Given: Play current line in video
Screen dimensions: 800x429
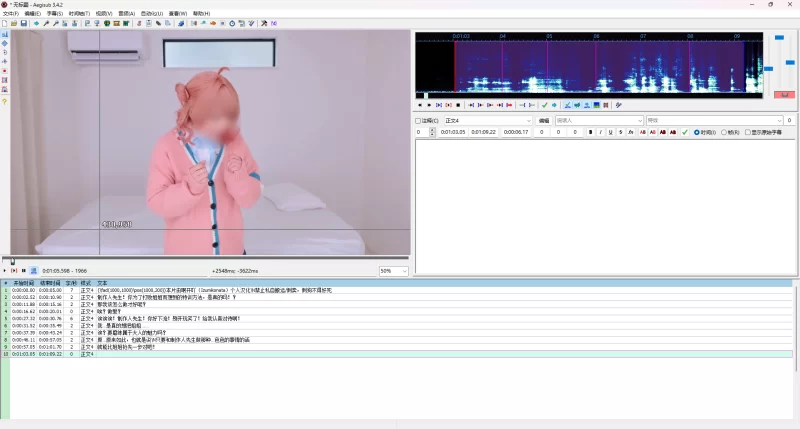Looking at the screenshot, I should click(14, 271).
